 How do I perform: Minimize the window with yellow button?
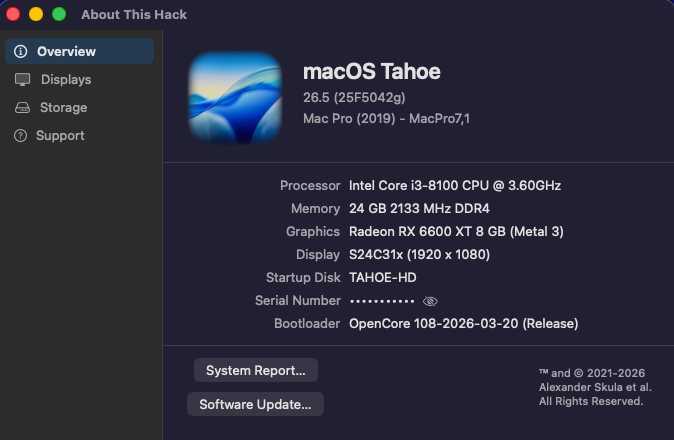tap(36, 14)
